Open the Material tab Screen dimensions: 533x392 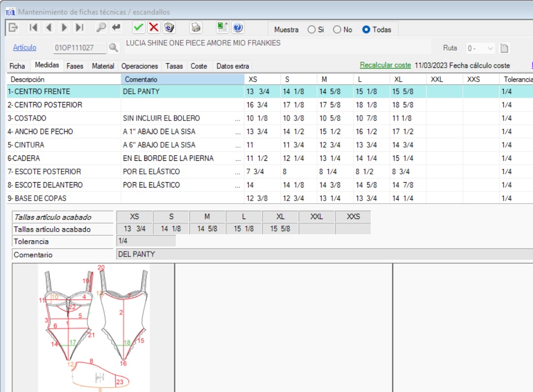(103, 66)
